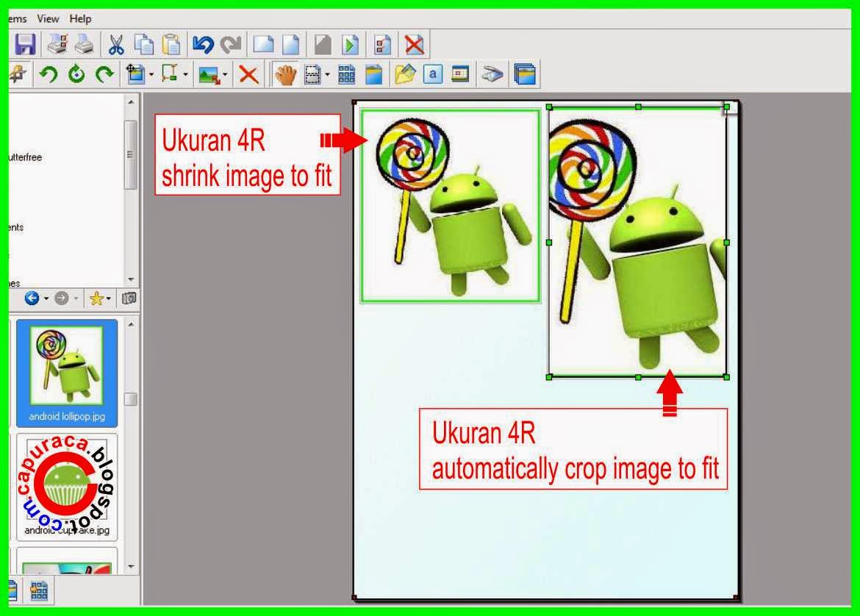Viewport: 860px width, 616px height.
Task: Select the smaller android image on the page
Action: point(451,206)
